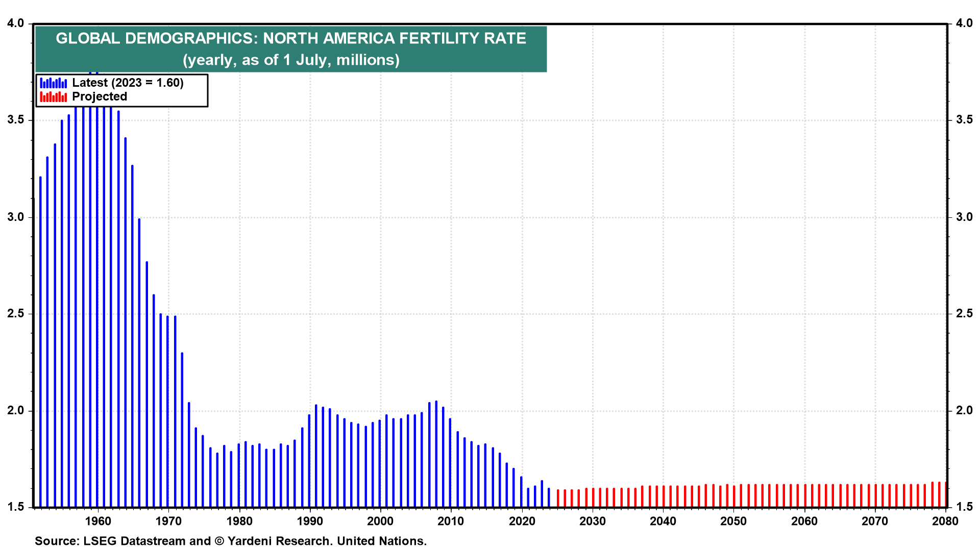Click the 3.0 label on left axis

16,217
